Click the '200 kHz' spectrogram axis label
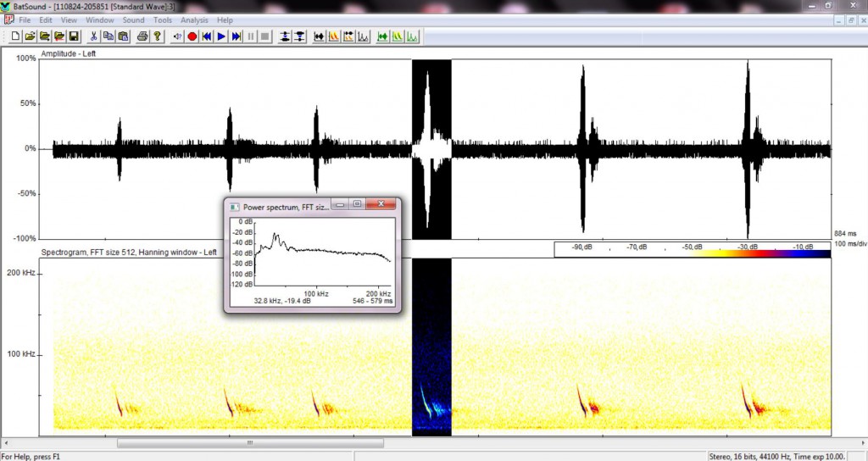 [21, 273]
